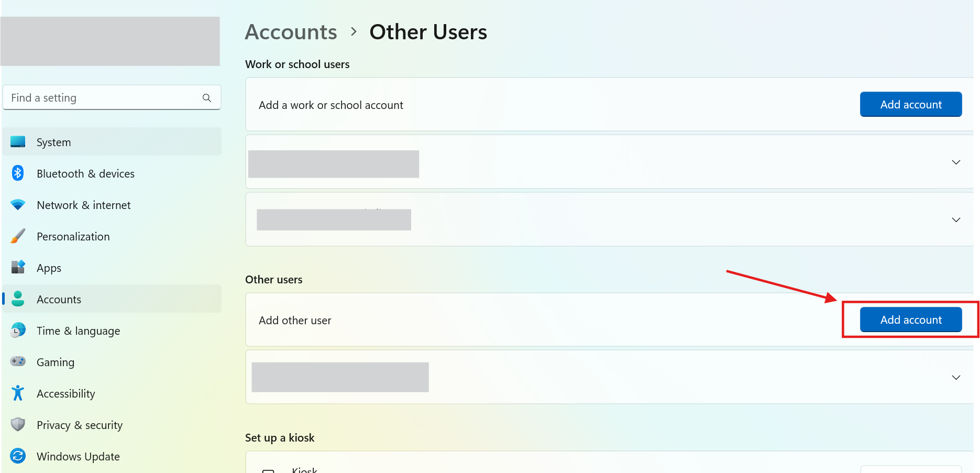Click the search magnifier icon
The image size is (980, 473).
[207, 98]
